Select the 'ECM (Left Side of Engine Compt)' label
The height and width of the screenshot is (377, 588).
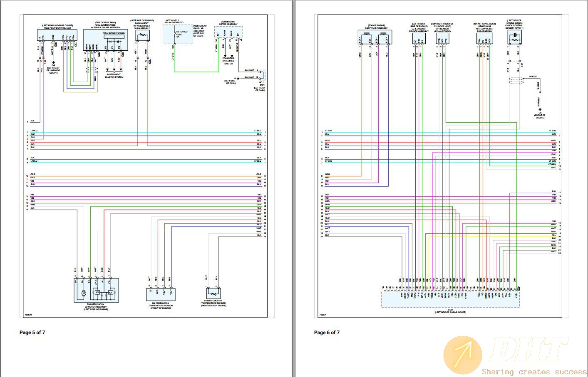point(450,311)
